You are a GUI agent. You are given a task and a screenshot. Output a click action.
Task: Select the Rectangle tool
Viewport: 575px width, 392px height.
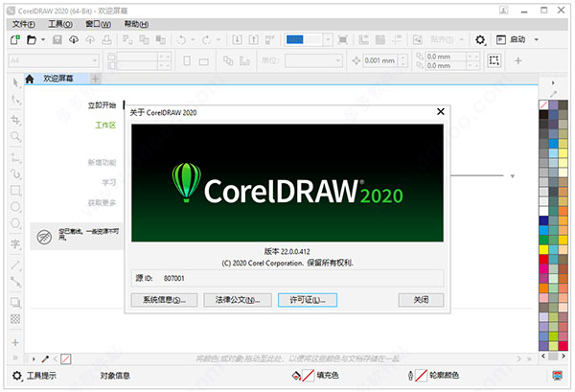(x=15, y=191)
